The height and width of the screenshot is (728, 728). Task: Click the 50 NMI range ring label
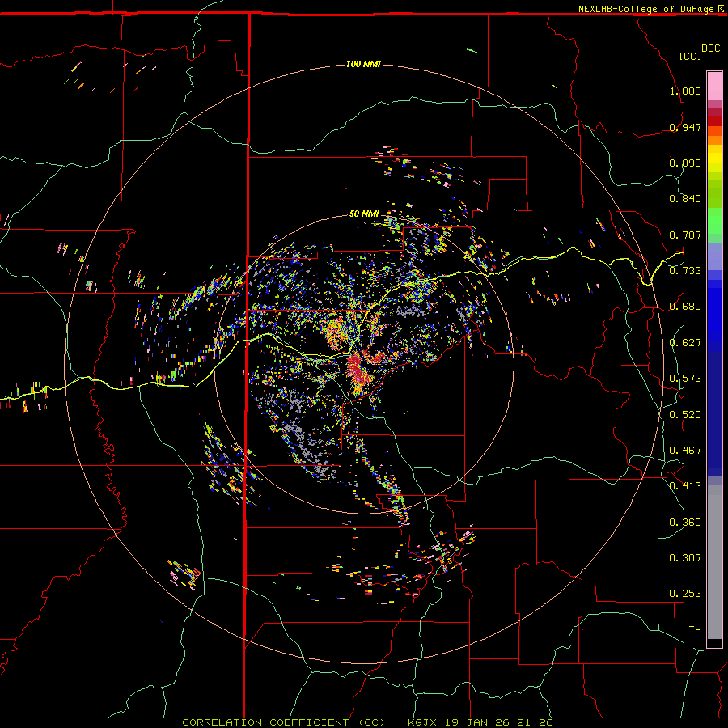pyautogui.click(x=364, y=214)
